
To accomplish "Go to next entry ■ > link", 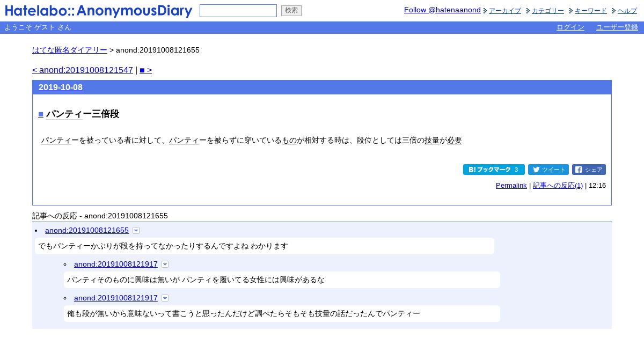I will [145, 70].
